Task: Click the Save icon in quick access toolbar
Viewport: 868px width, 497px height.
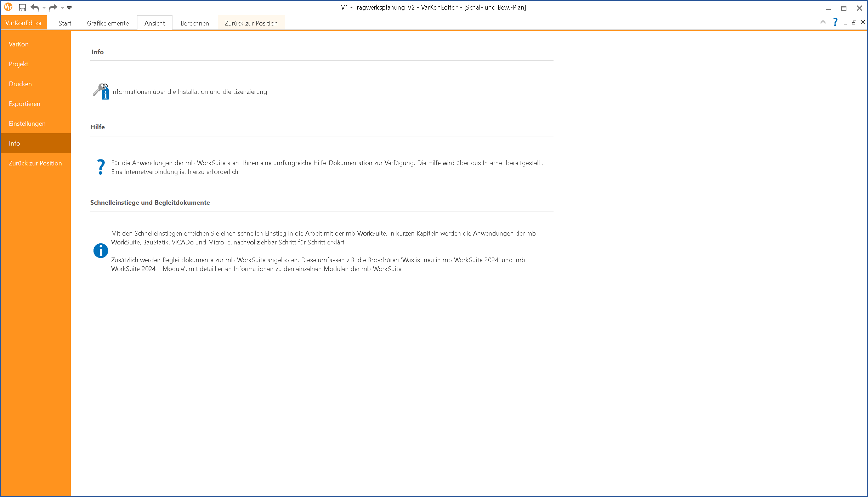Action: 22,7
